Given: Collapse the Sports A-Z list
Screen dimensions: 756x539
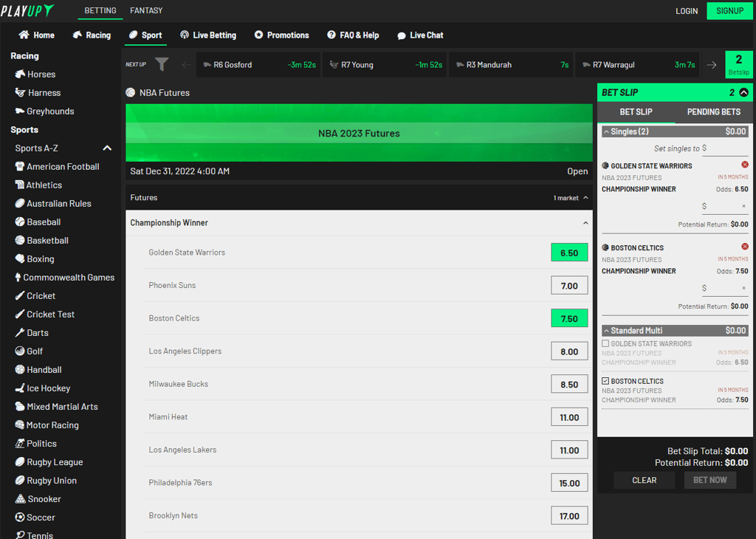Looking at the screenshot, I should (x=107, y=148).
